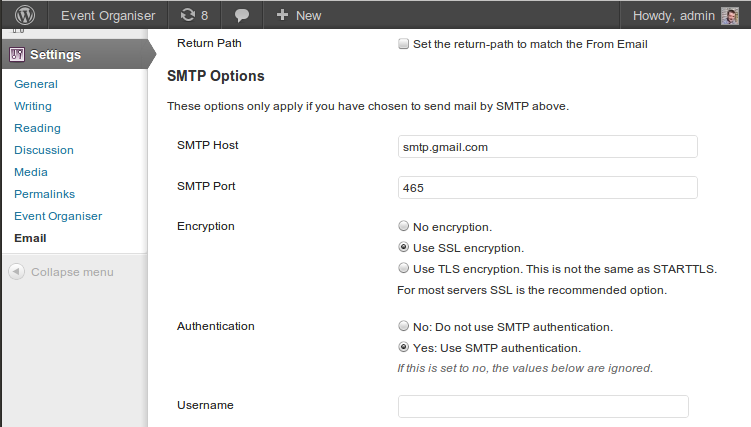Click the plus New content icon
The width and height of the screenshot is (751, 427).
pyautogui.click(x=282, y=15)
